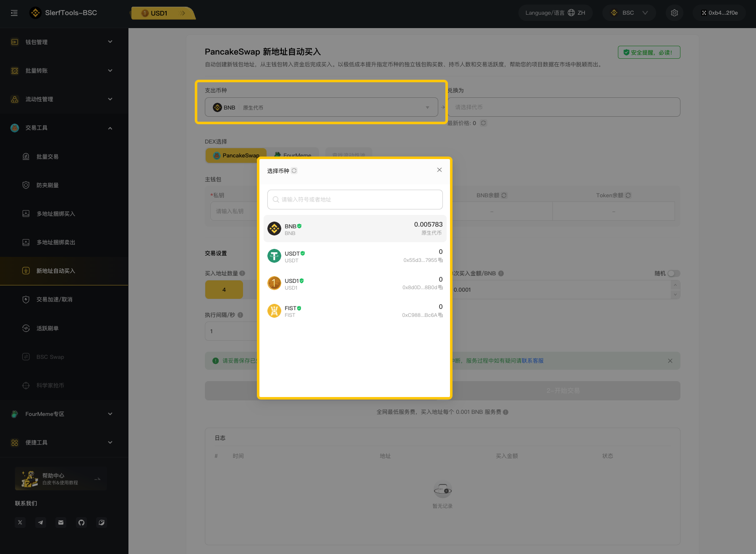
Task: Click the X (Twitter) contact icon
Action: (x=20, y=523)
